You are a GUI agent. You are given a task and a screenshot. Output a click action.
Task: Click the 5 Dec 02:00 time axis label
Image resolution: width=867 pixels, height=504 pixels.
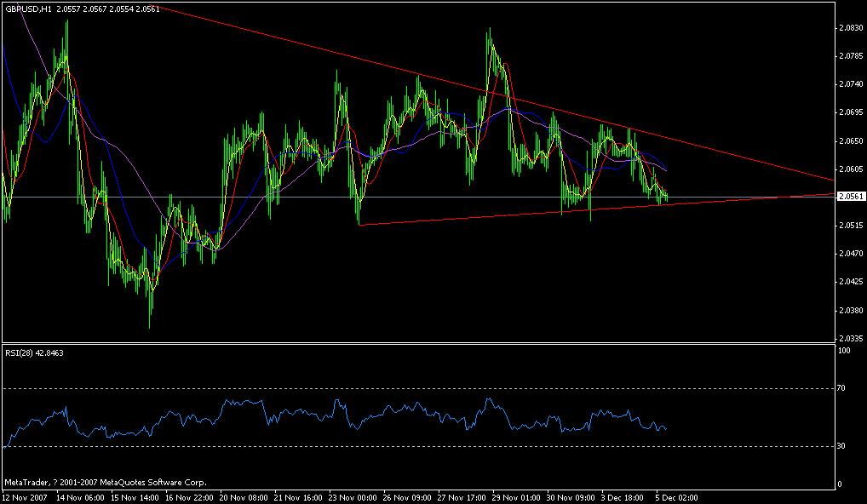click(x=677, y=495)
